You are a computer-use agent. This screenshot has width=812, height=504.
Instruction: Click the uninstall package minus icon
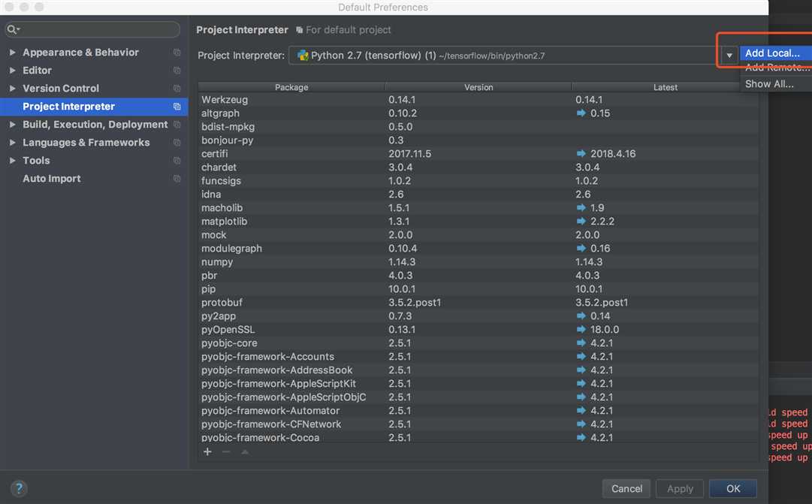coord(226,451)
